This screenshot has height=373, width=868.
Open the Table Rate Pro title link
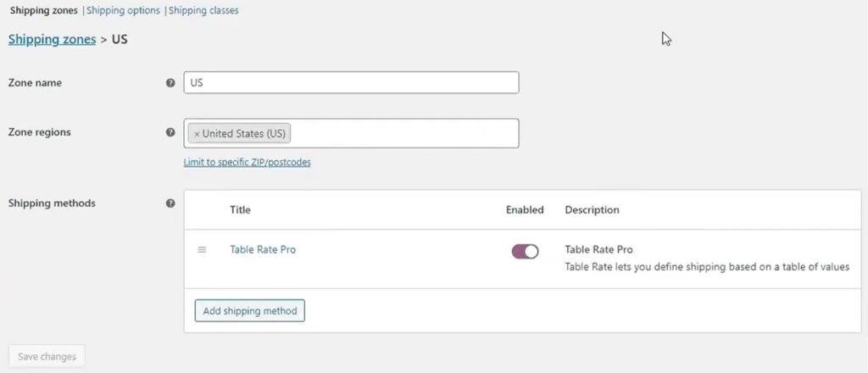click(x=263, y=249)
